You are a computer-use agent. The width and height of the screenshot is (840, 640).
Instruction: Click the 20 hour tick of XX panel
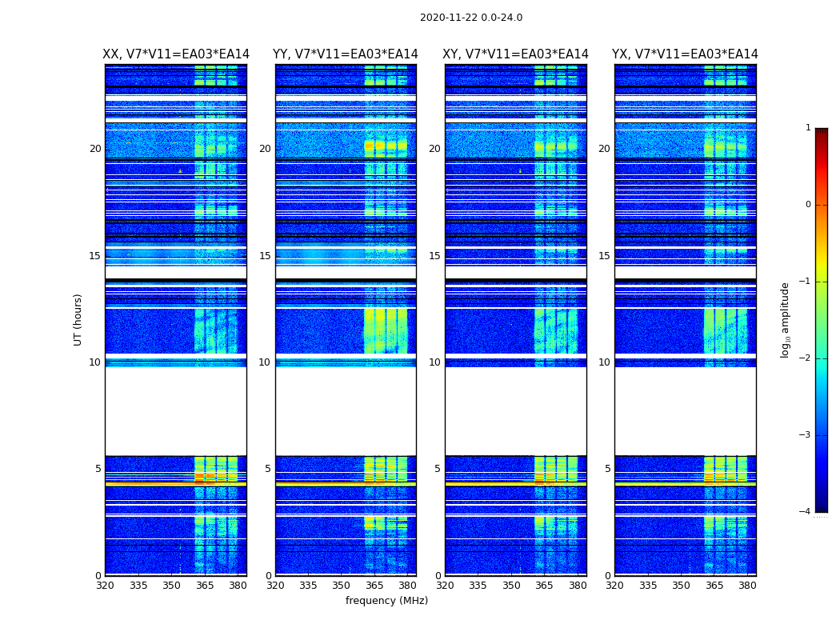pyautogui.click(x=95, y=148)
